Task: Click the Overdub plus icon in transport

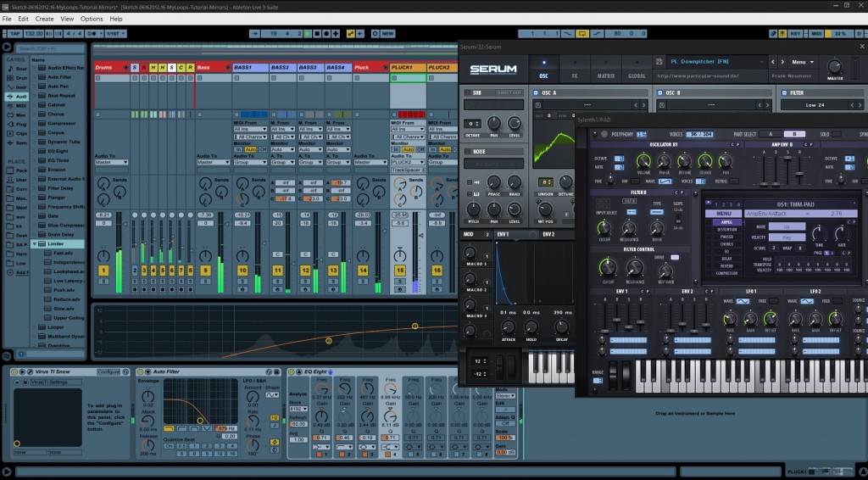Action: 336,34
